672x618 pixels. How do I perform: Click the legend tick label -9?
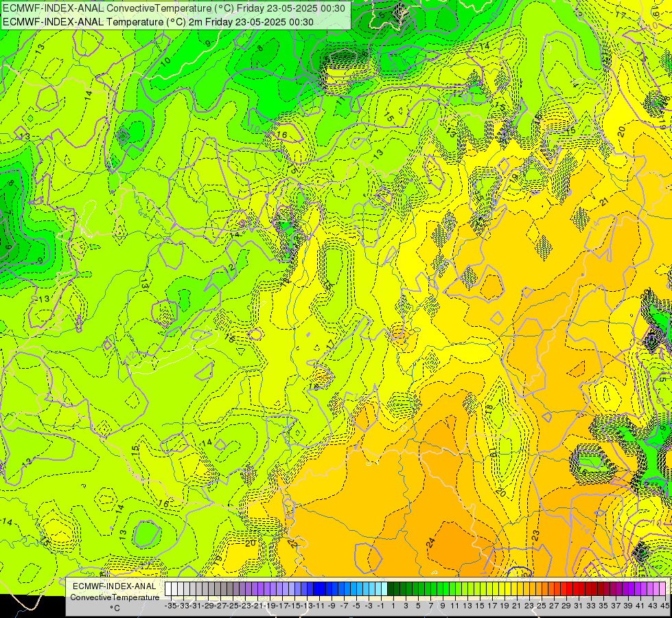point(332,606)
